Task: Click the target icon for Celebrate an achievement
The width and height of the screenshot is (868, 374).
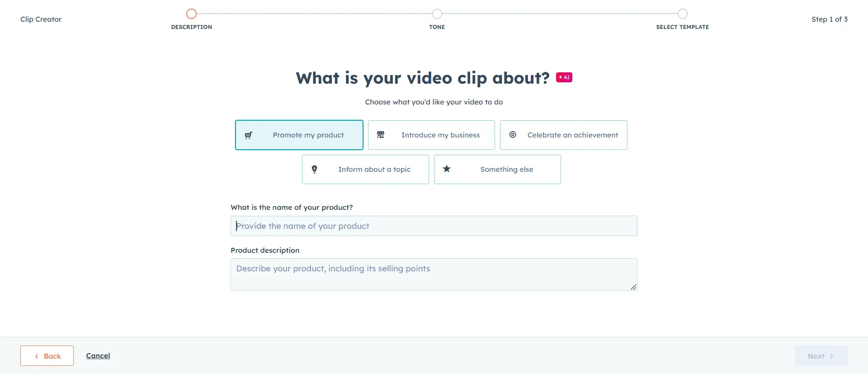Action: coord(513,135)
